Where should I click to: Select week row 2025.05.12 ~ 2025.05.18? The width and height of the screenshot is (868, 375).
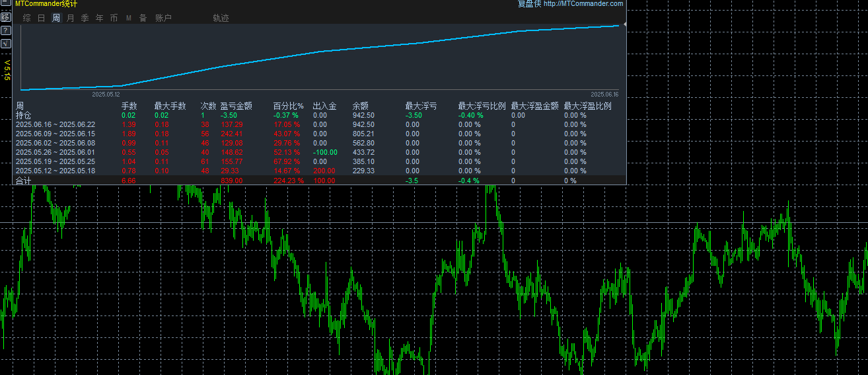point(55,171)
